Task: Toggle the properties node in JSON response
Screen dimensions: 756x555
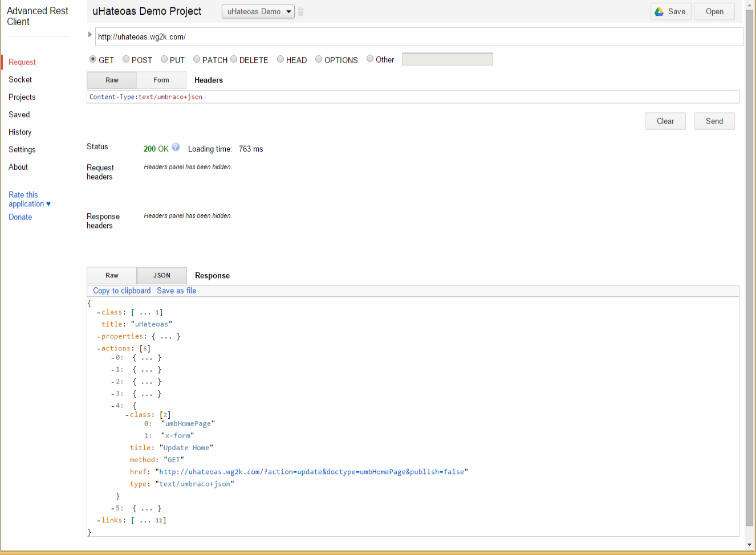Action: (99, 337)
